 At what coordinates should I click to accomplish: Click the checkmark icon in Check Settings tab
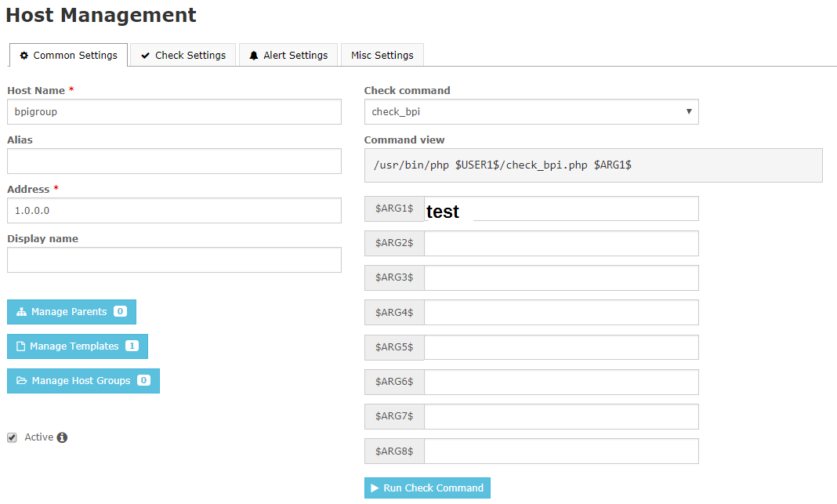point(145,56)
